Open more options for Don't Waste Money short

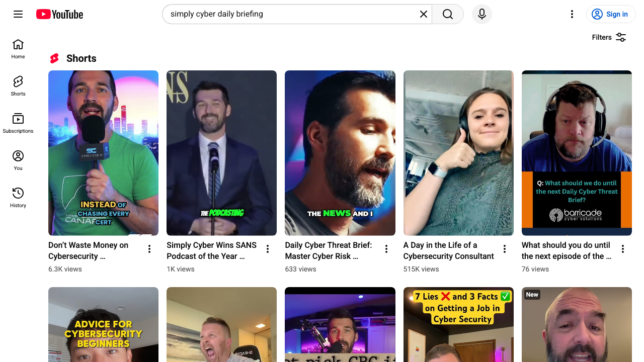tap(149, 249)
